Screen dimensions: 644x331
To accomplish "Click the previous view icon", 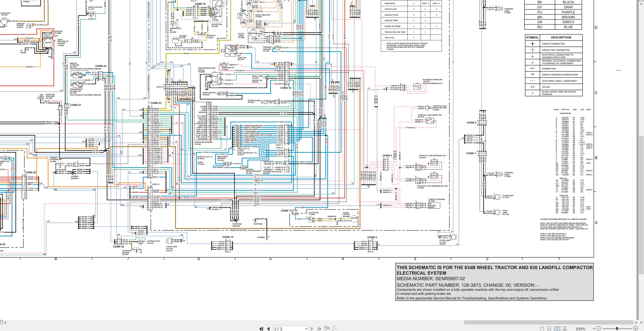I will click(327, 328).
